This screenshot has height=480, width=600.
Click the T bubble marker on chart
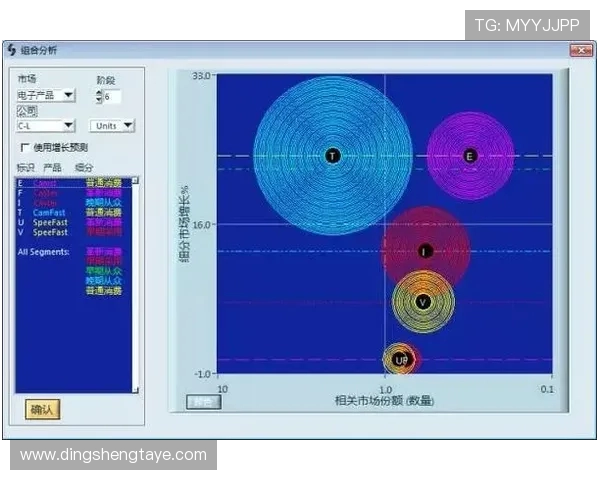click(x=332, y=155)
